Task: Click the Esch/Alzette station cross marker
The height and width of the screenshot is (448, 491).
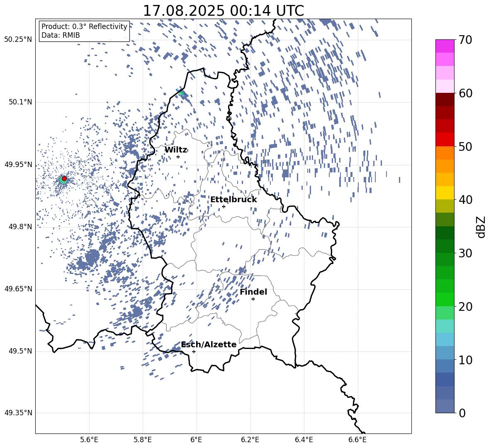Action: pos(194,351)
